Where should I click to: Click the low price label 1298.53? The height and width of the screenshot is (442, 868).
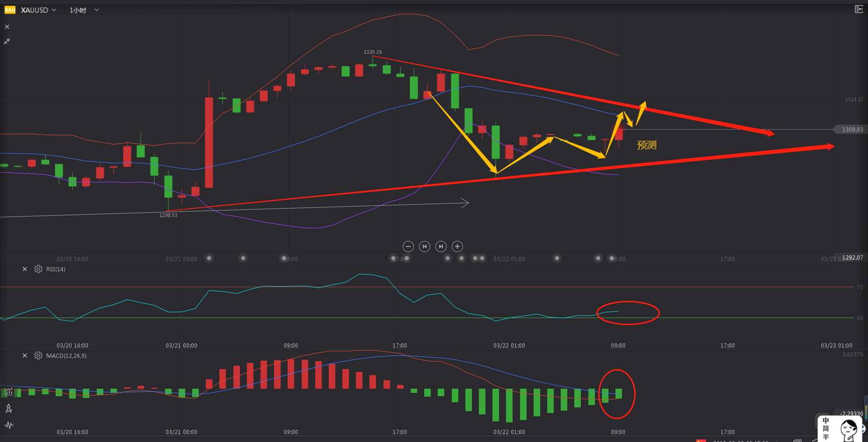point(168,215)
